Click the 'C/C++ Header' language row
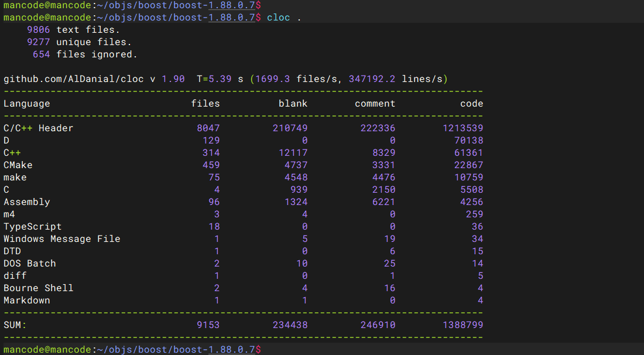 (39, 128)
